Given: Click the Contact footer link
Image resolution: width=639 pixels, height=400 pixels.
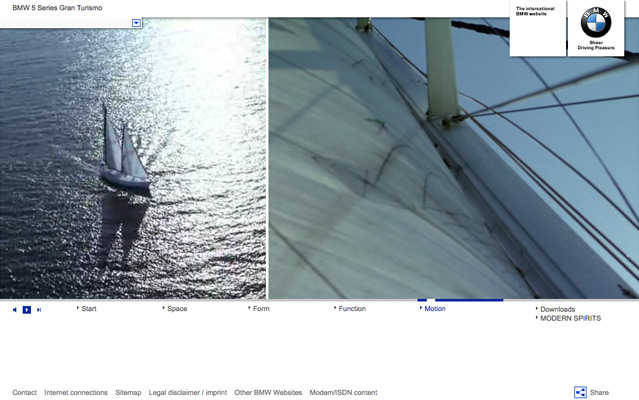Looking at the screenshot, I should coord(24,393).
